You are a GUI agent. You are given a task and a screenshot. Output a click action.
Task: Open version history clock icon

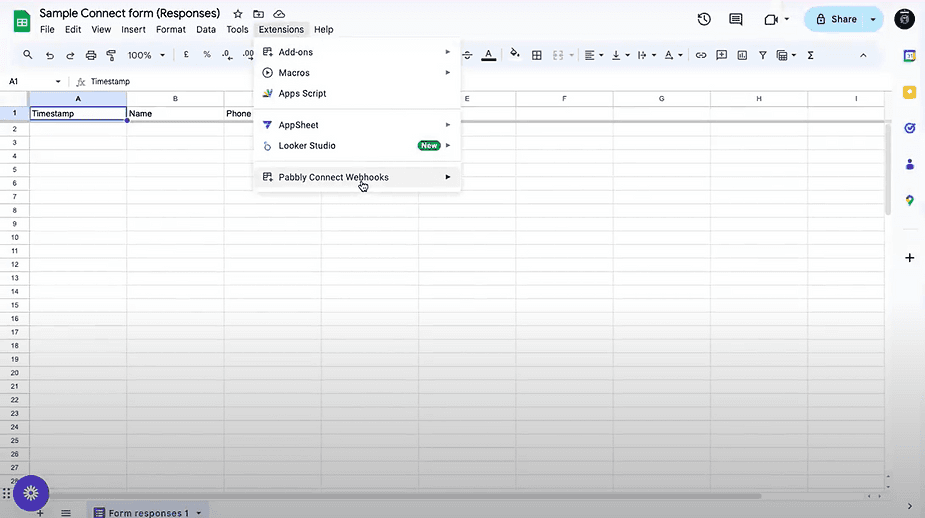704,19
